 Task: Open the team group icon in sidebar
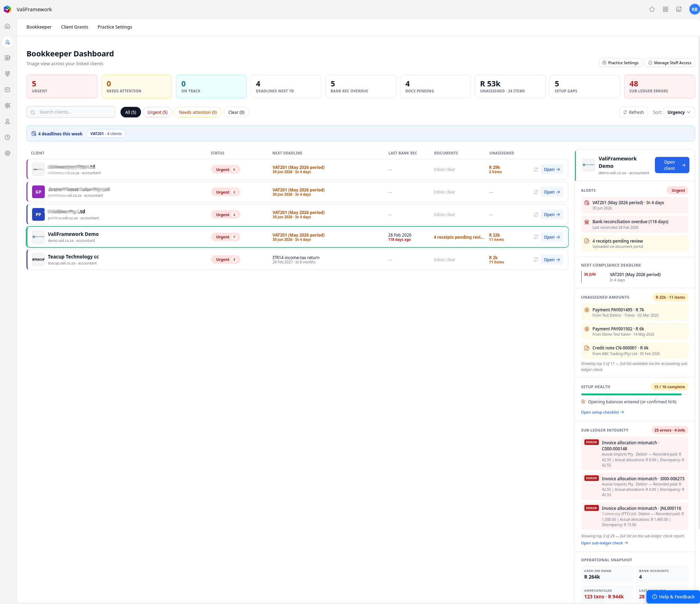[7, 74]
